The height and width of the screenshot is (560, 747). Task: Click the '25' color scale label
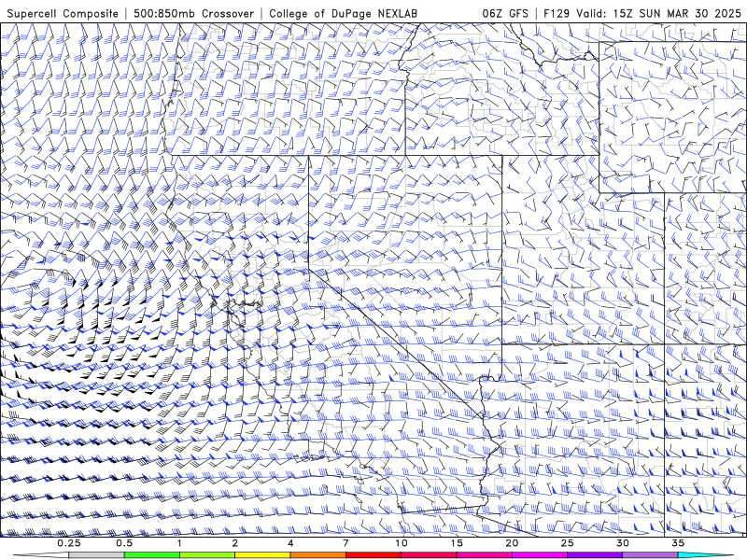point(567,543)
